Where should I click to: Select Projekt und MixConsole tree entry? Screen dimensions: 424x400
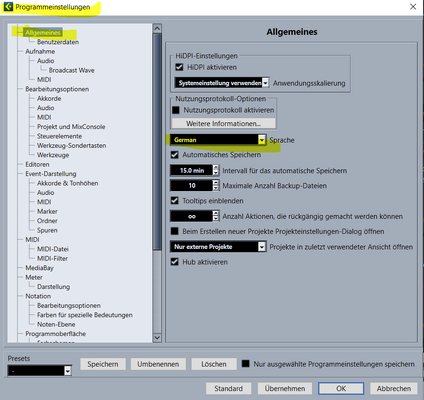tap(71, 127)
